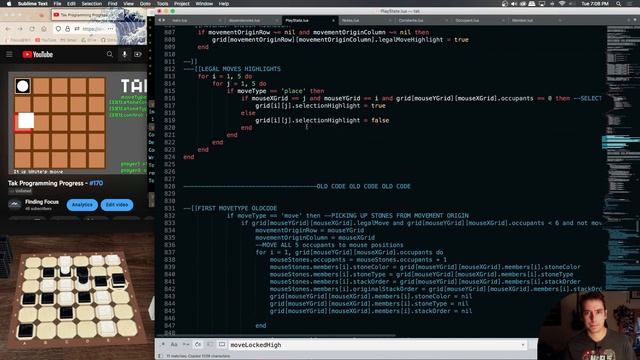Click the Wi-Fi icon in menu bar
The image size is (640, 360).
pyautogui.click(x=562, y=4)
